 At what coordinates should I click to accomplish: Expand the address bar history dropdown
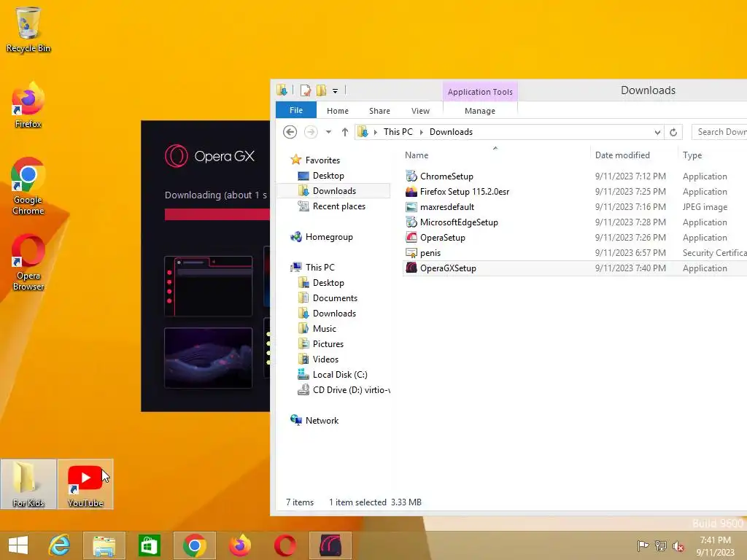[x=657, y=132]
